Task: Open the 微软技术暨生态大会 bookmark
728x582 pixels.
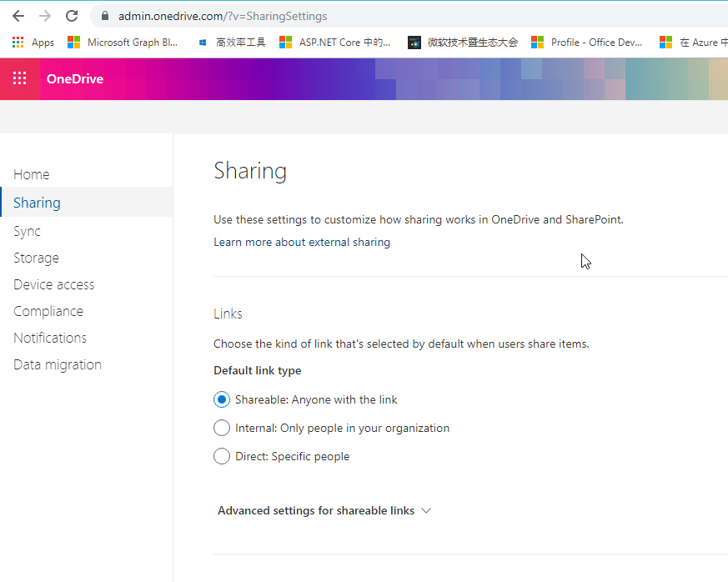Action: coord(463,43)
